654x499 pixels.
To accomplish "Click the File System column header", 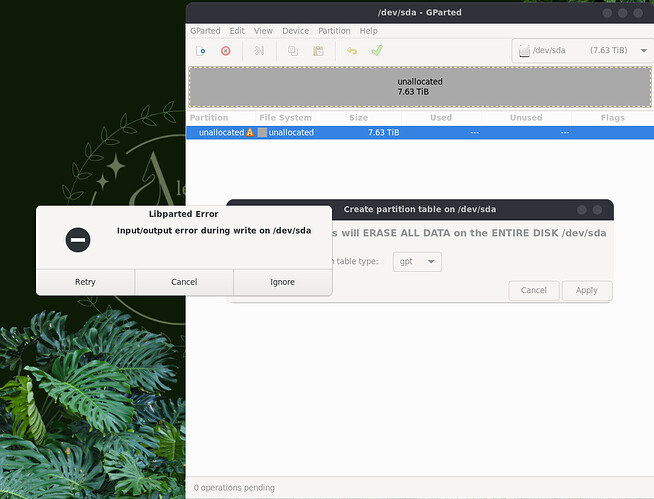I will [x=285, y=118].
